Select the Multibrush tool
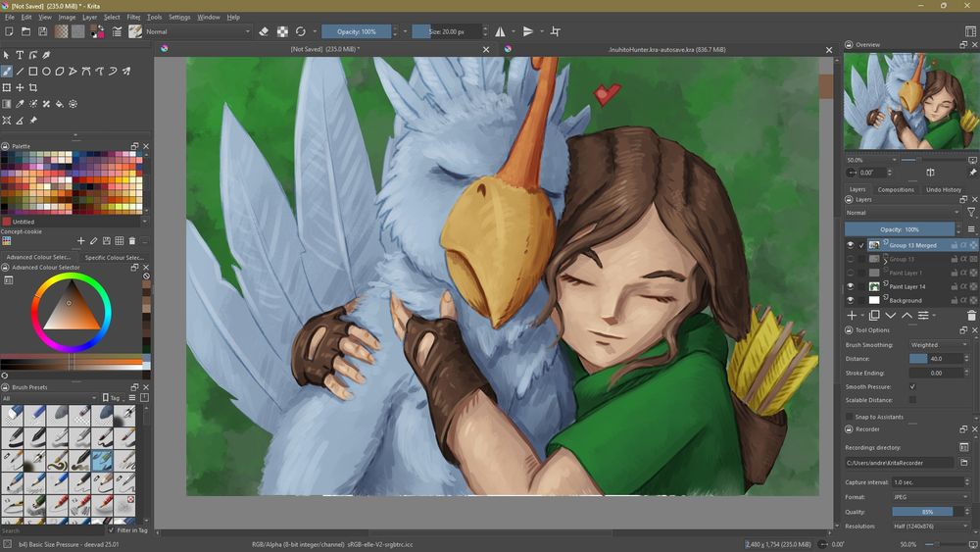The height and width of the screenshot is (552, 980). (126, 72)
